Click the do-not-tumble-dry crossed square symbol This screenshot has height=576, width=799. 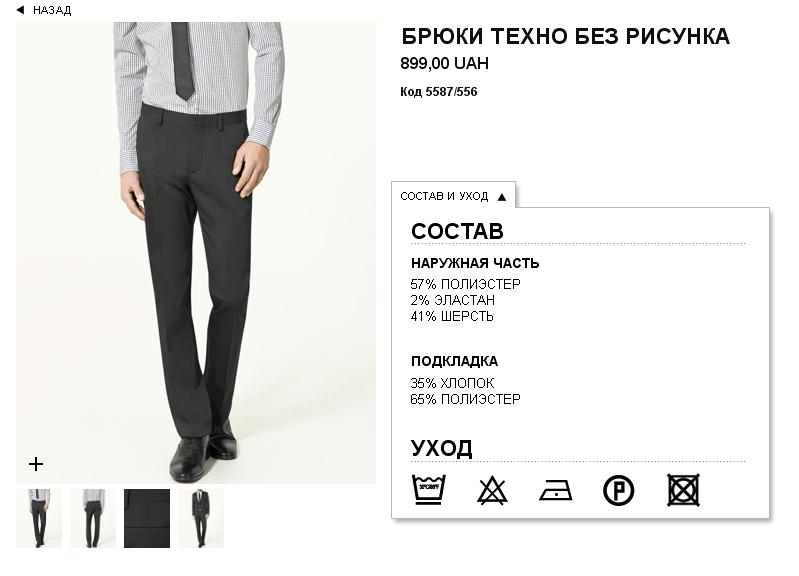click(683, 490)
